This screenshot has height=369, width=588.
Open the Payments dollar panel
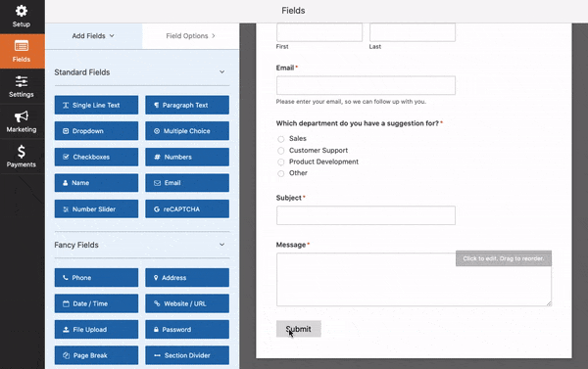[22, 157]
